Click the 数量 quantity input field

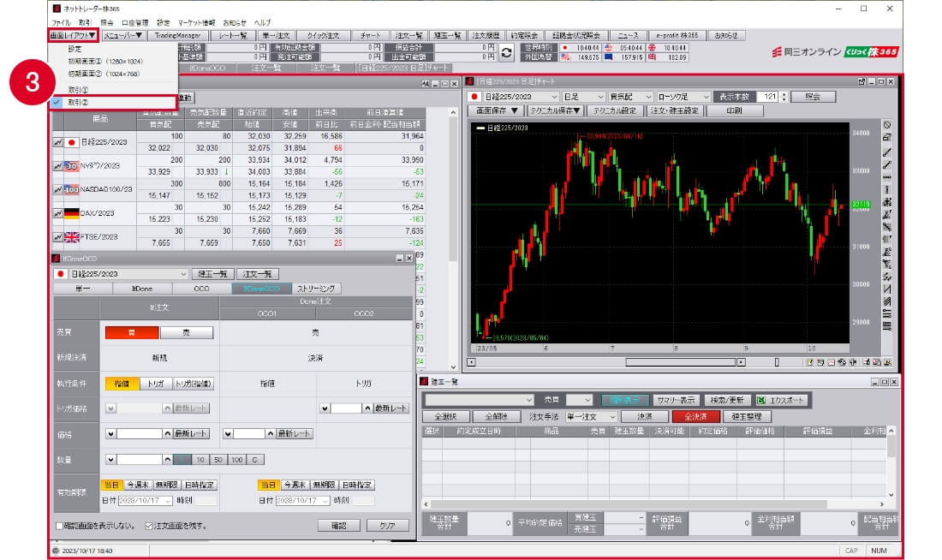[140, 460]
